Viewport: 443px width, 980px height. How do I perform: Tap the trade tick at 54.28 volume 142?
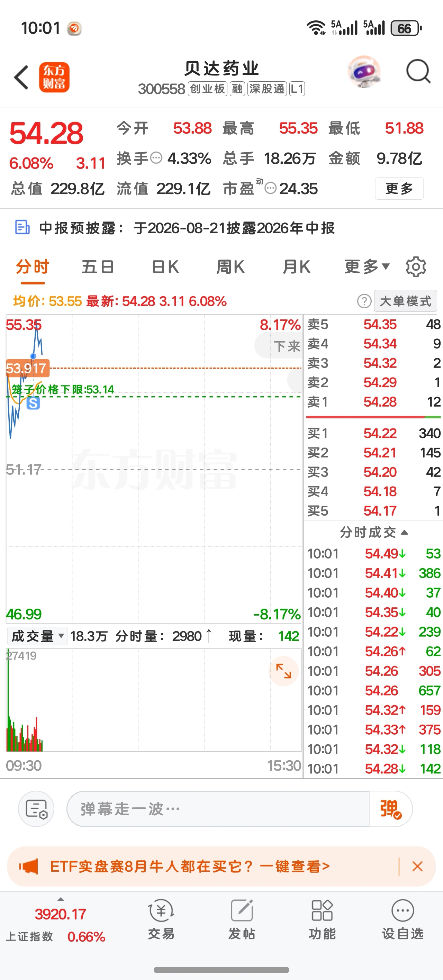[374, 769]
